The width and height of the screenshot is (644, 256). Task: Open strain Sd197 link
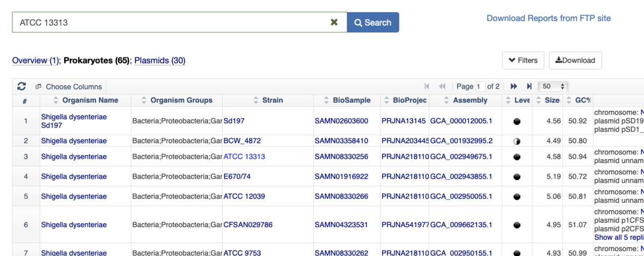tap(234, 121)
